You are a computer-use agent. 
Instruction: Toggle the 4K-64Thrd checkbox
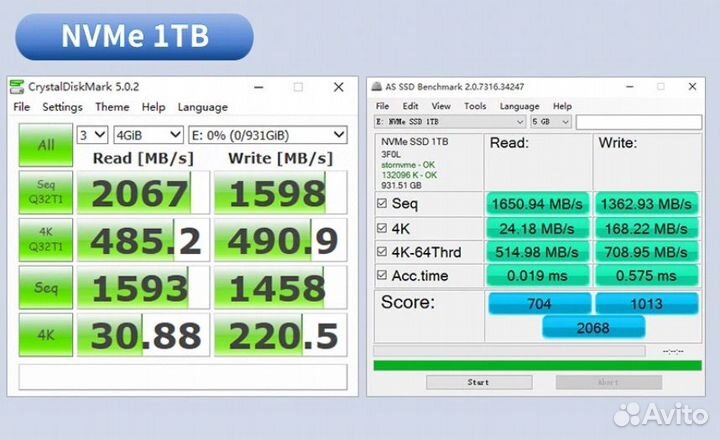[382, 251]
